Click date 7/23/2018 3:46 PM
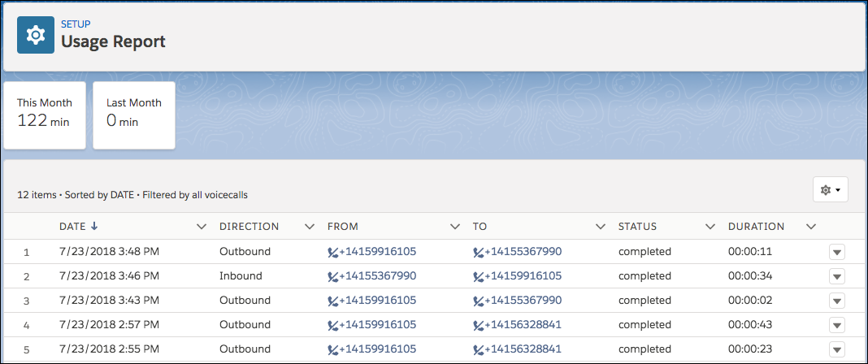This screenshot has height=364, width=868. coord(109,275)
